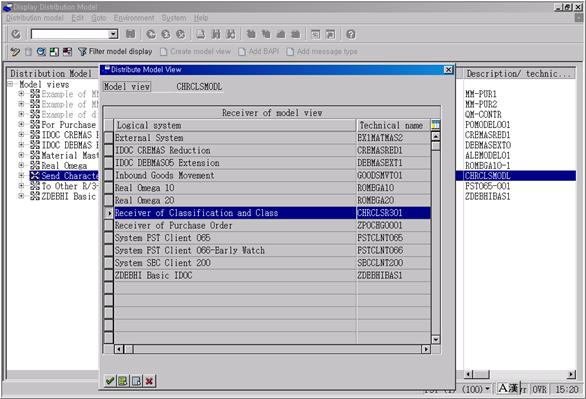
Task: Toggle the row selector for External System
Action: click(108, 138)
